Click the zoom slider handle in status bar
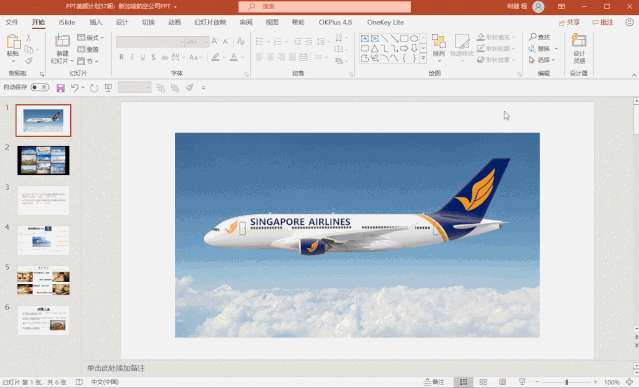Image resolution: width=639 pixels, height=388 pixels. pyautogui.click(x=566, y=382)
